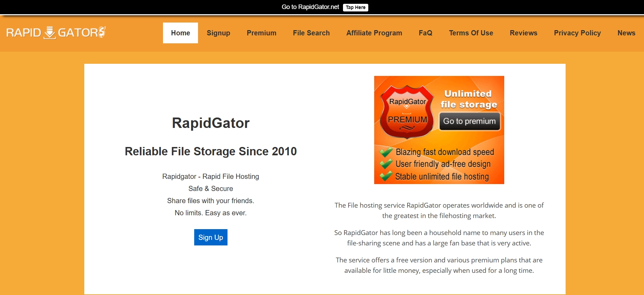
Task: Click the blue Sign Up button
Action: pos(211,237)
